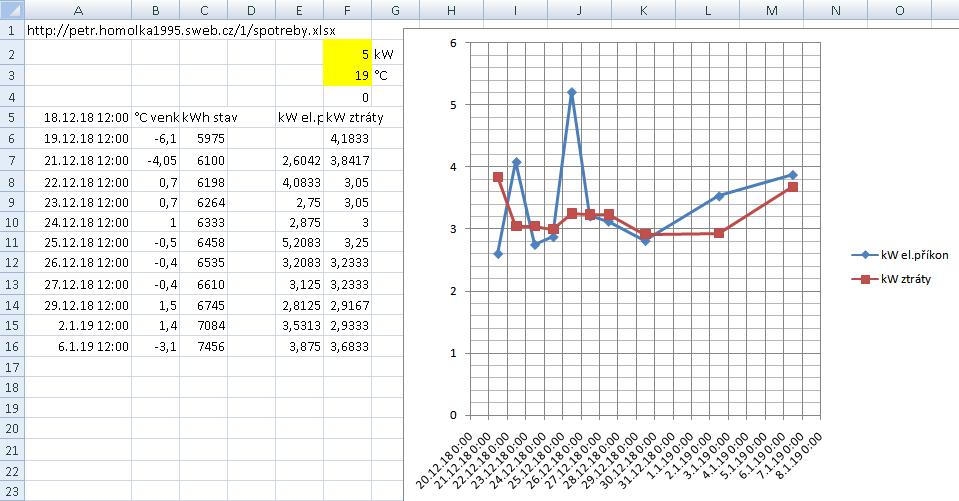Select the 'kWh stav' header cell
The image size is (959, 501).
203,117
